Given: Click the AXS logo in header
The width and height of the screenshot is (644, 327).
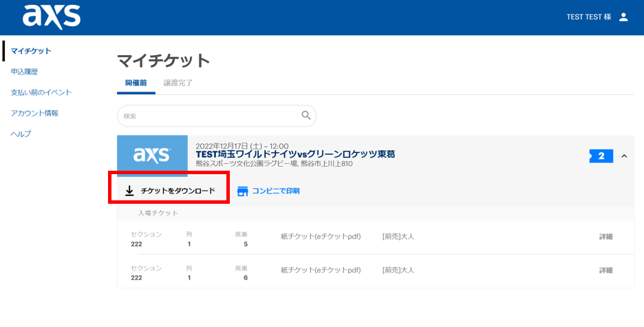Looking at the screenshot, I should point(52,17).
